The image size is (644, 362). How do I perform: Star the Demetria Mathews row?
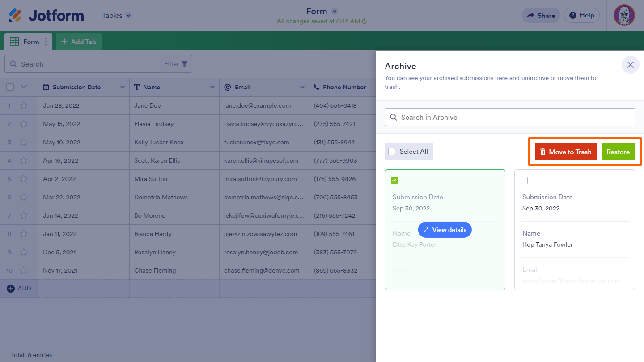pyautogui.click(x=24, y=197)
